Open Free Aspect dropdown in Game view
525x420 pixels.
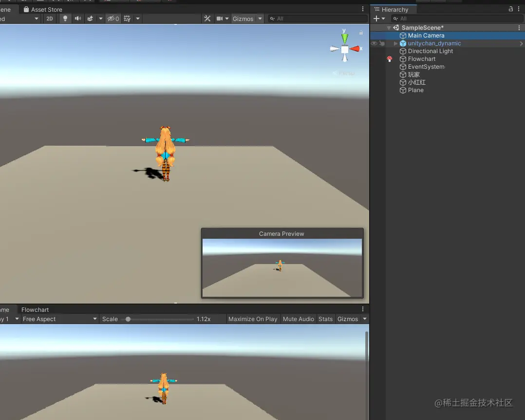pyautogui.click(x=59, y=319)
